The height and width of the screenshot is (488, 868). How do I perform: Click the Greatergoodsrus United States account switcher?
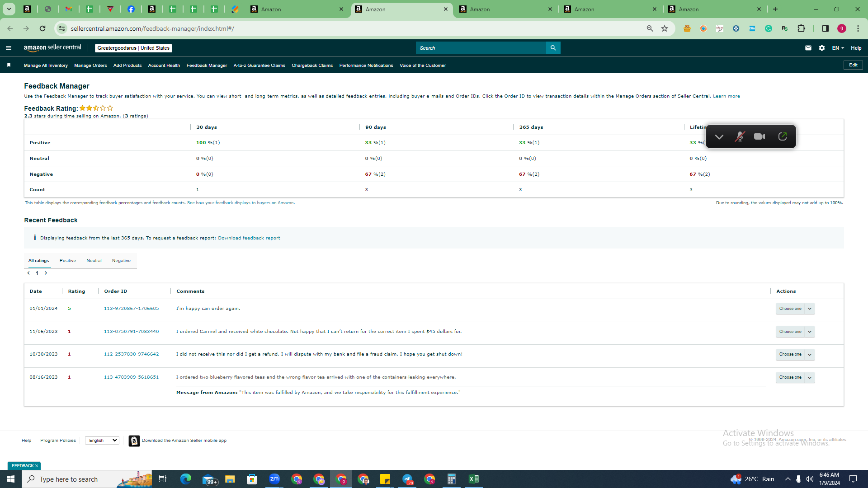click(x=133, y=48)
